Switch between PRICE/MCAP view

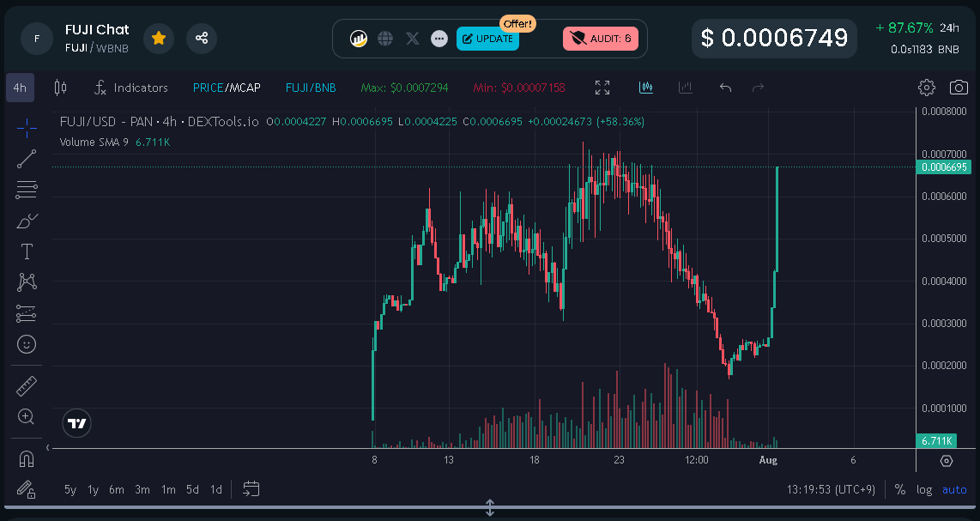coord(227,88)
